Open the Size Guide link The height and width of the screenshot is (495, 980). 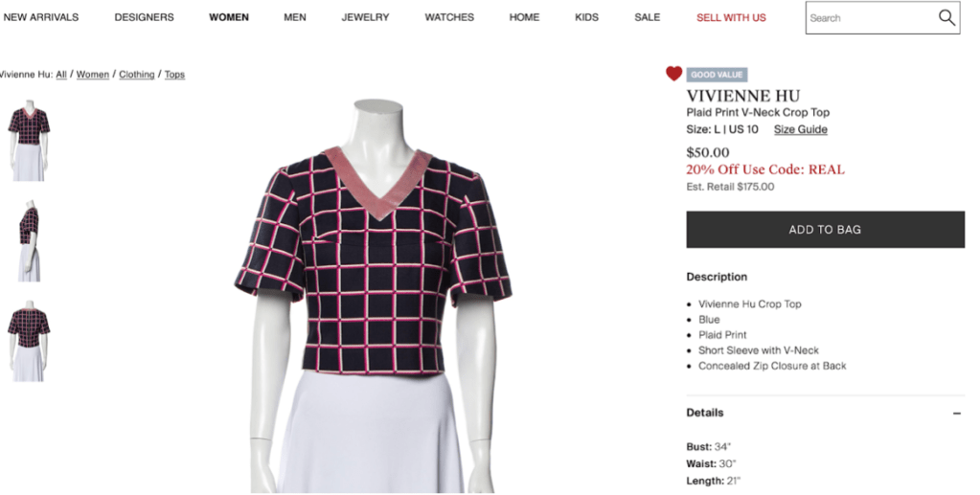pyautogui.click(x=801, y=129)
